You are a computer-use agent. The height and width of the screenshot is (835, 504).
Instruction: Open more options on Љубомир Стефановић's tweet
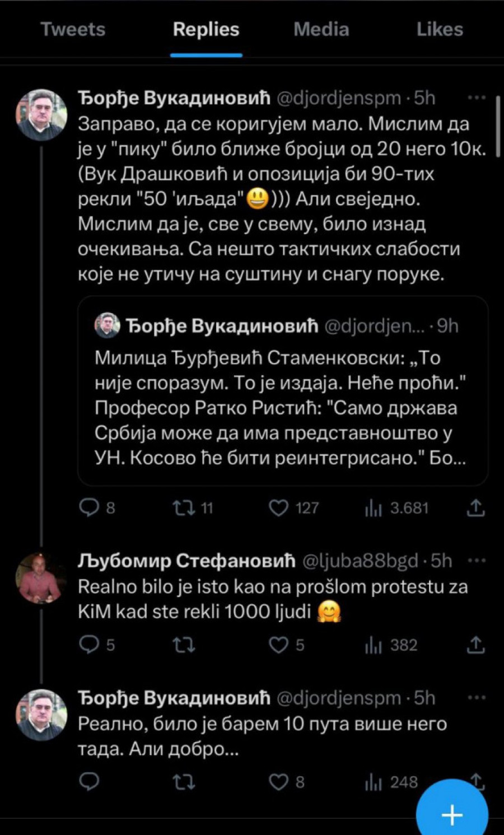click(475, 560)
